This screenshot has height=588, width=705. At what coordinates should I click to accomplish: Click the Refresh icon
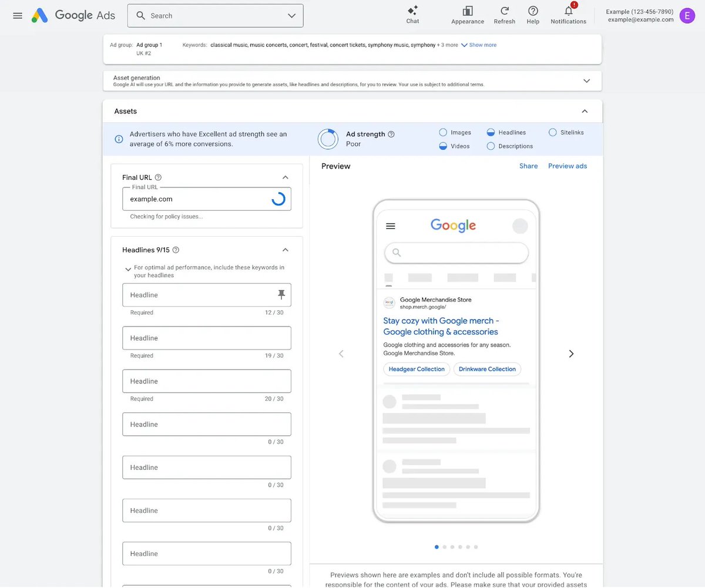505,11
